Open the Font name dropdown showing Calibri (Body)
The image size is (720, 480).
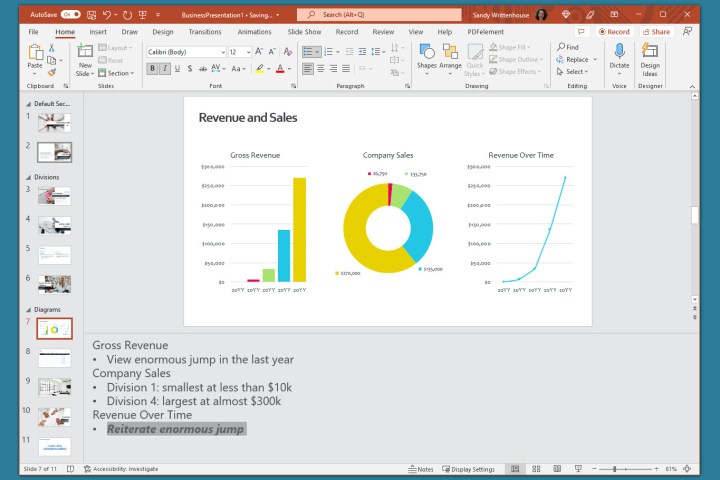pyautogui.click(x=186, y=51)
